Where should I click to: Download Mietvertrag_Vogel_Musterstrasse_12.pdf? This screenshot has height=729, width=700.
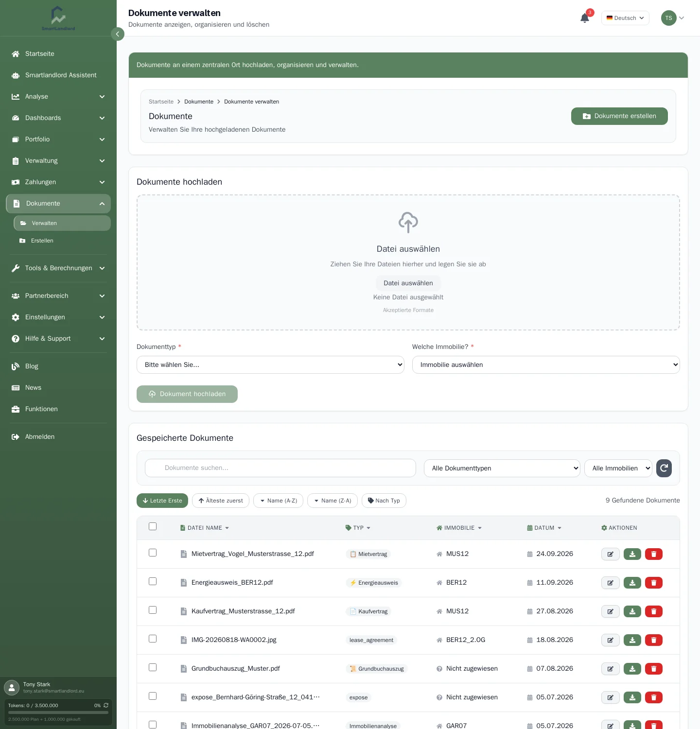pyautogui.click(x=632, y=554)
